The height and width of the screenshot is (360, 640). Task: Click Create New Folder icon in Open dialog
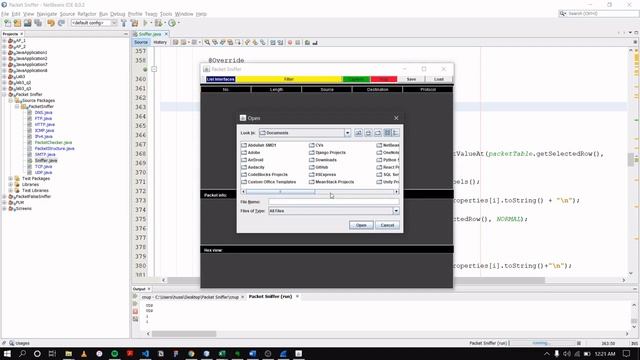click(x=378, y=133)
